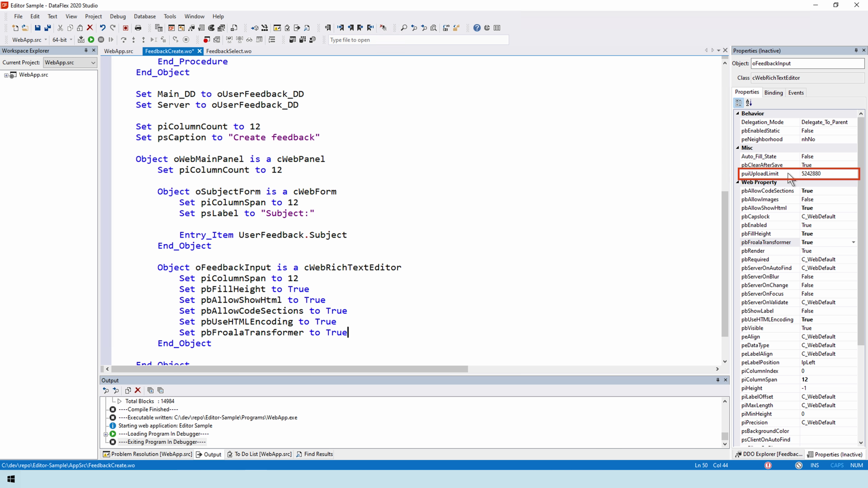Toggle categorized view in Properties panel
Viewport: 868px width, 488px height.
coord(739,103)
